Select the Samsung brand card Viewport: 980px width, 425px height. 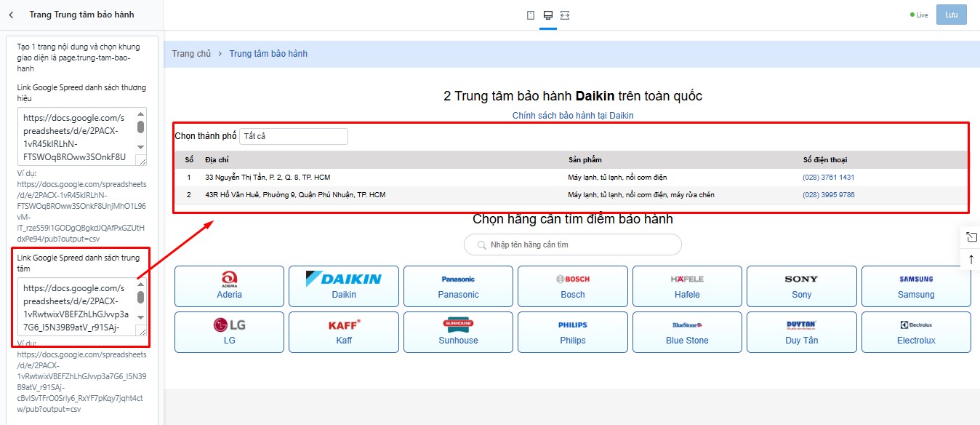click(x=916, y=286)
